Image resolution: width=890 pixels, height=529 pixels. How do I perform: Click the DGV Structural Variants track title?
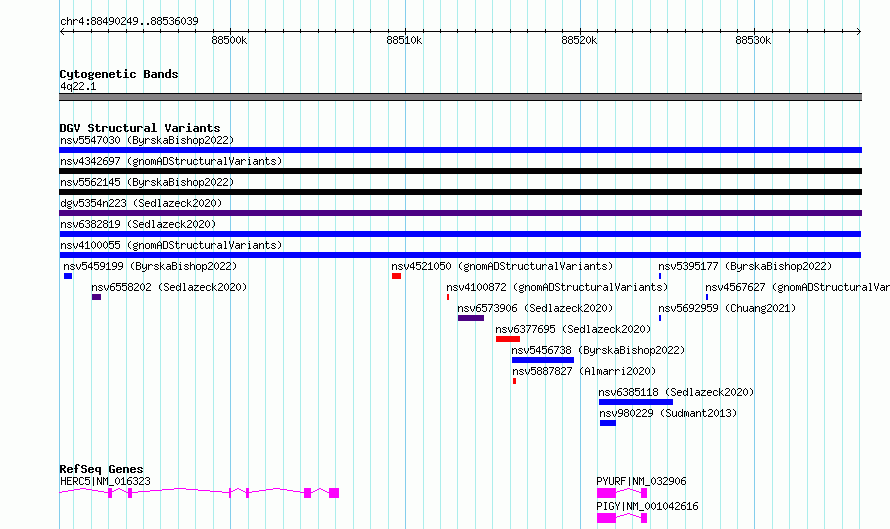[140, 128]
